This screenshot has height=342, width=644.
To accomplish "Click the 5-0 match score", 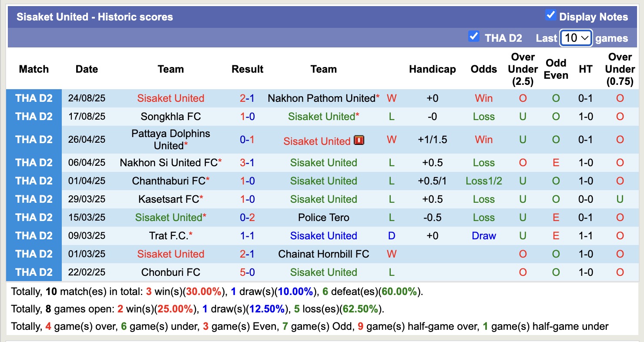I will 247,272.
